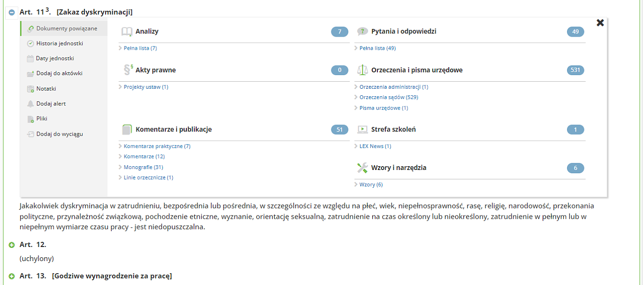The width and height of the screenshot is (644, 285).
Task: Click the Akty prawne paragraph icon
Action: pyautogui.click(x=128, y=70)
